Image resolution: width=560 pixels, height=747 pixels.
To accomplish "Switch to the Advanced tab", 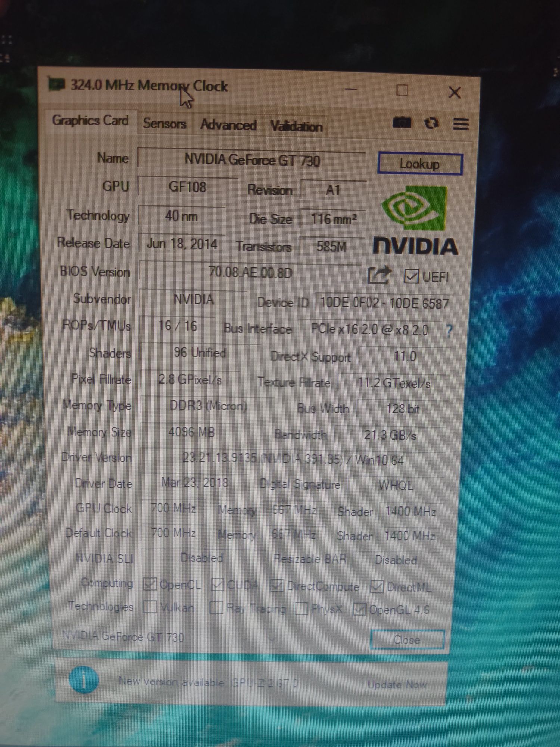I will (228, 125).
